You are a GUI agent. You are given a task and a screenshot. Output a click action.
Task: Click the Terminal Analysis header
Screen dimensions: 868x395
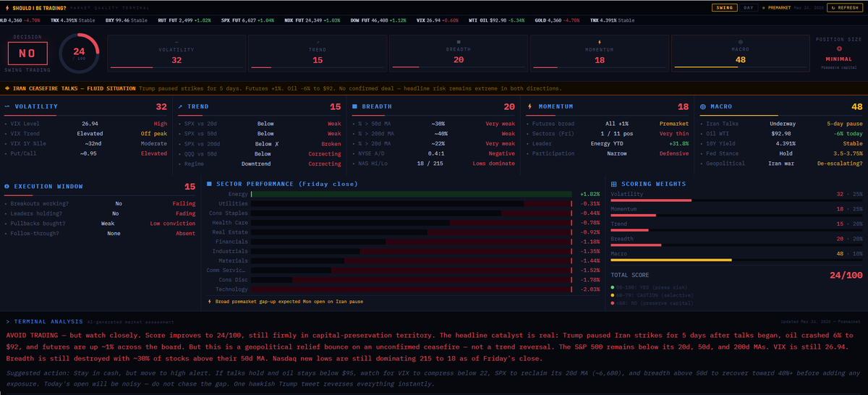[46, 321]
